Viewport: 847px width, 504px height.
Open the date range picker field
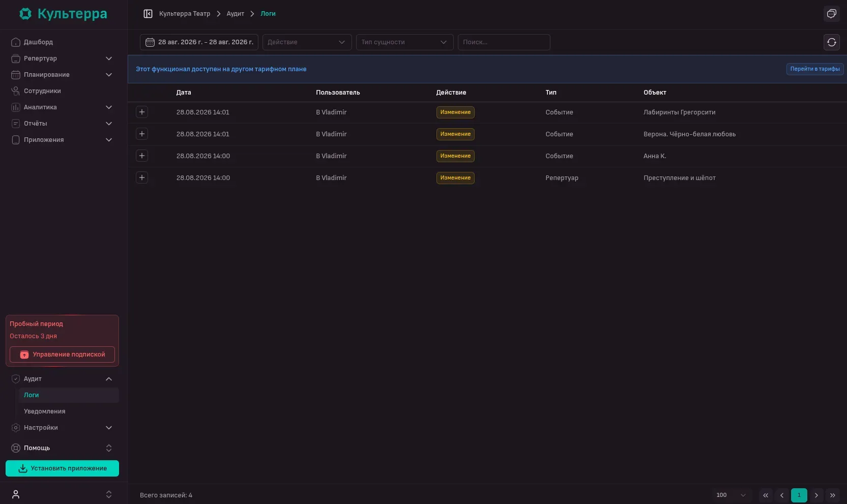[x=199, y=42]
